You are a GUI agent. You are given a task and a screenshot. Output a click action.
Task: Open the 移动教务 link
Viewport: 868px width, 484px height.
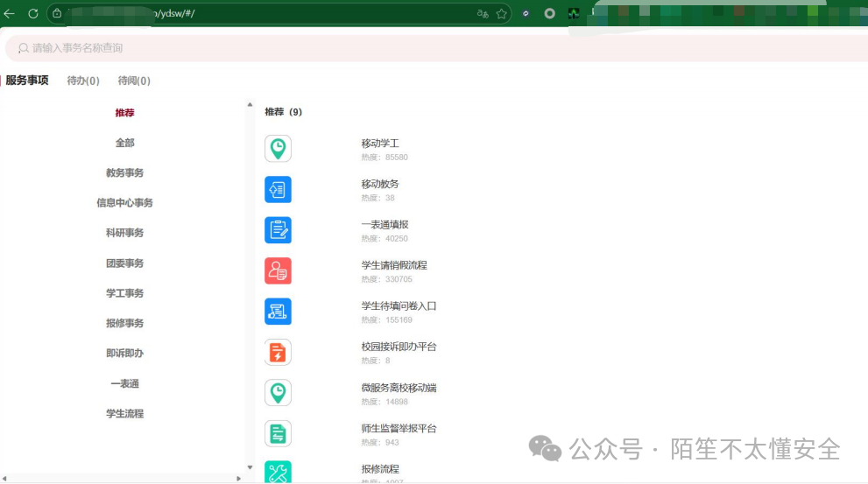click(380, 184)
